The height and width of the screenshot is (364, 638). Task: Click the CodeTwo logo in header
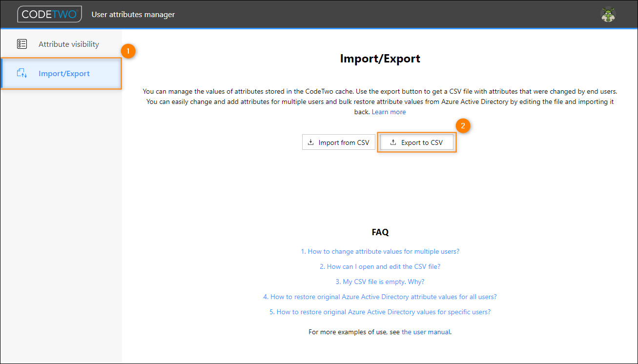(x=49, y=14)
